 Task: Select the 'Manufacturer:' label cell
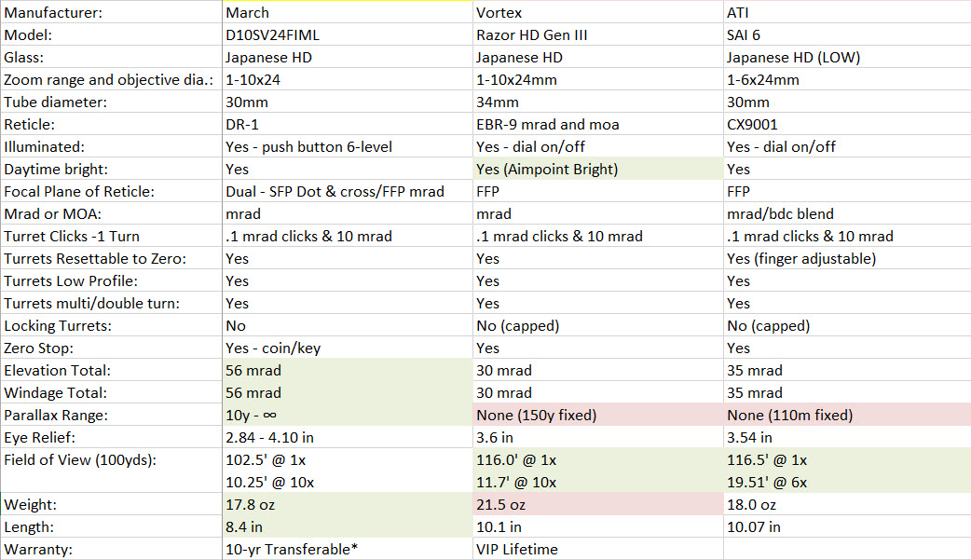[x=112, y=12]
